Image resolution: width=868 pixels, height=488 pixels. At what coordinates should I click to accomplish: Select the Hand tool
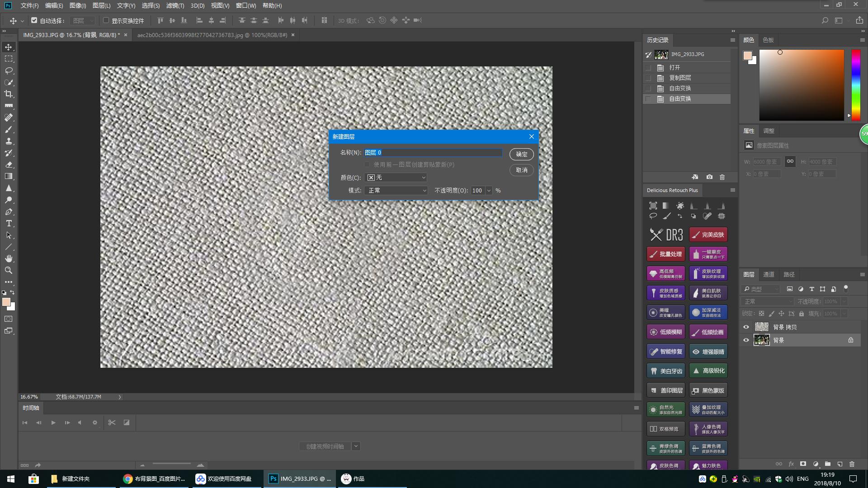pyautogui.click(x=9, y=258)
